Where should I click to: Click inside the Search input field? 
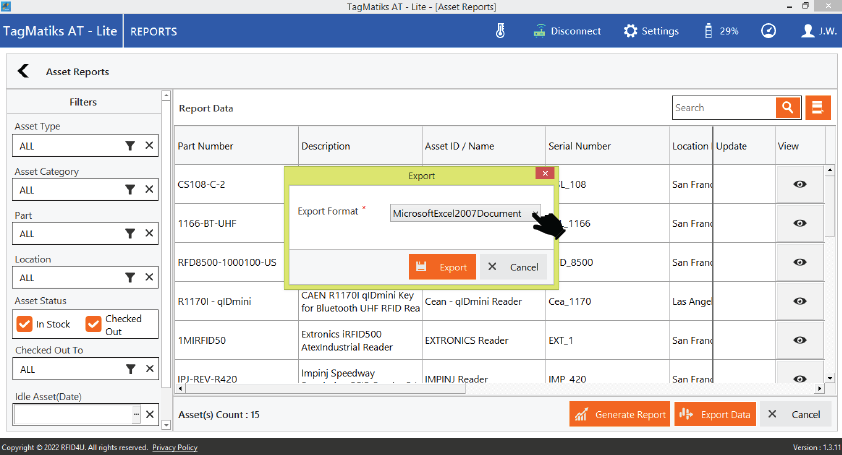(x=723, y=108)
